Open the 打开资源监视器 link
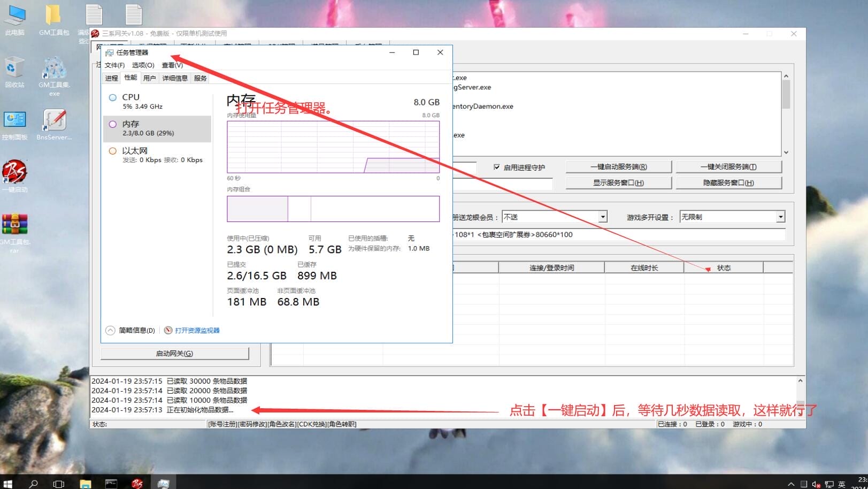868x489 pixels. coord(197,331)
